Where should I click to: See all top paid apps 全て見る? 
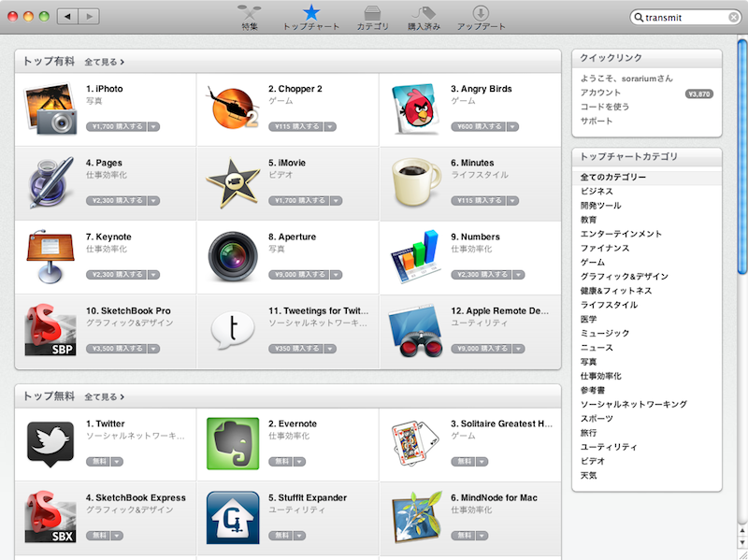105,62
